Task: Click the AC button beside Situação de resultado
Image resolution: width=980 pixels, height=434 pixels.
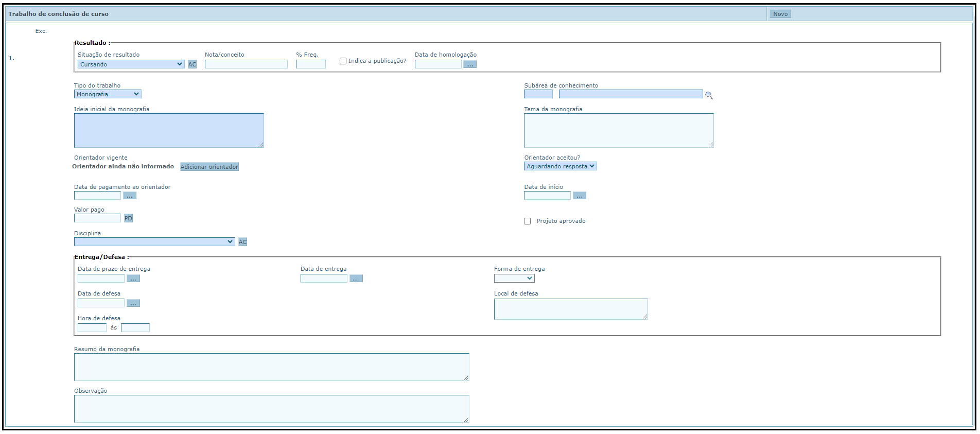Action: point(192,64)
